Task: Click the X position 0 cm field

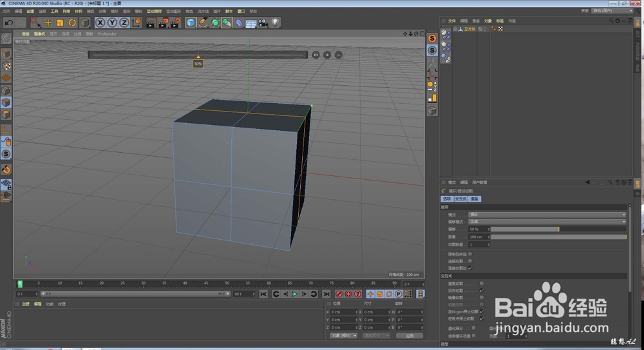Action: [344, 312]
